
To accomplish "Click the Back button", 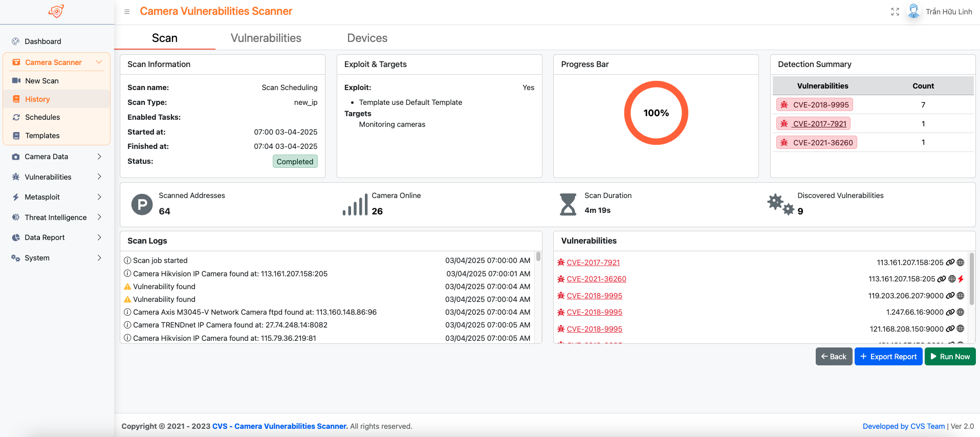I will click(x=834, y=357).
